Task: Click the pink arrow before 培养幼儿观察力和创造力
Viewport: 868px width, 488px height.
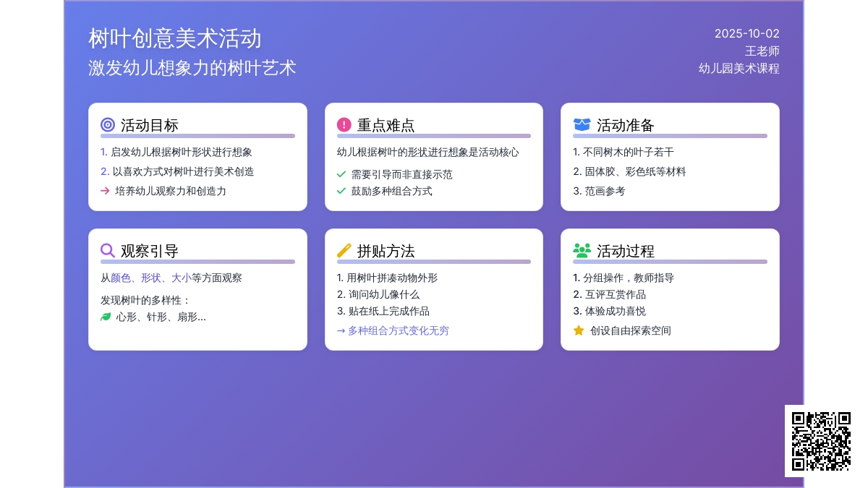Action: click(105, 191)
